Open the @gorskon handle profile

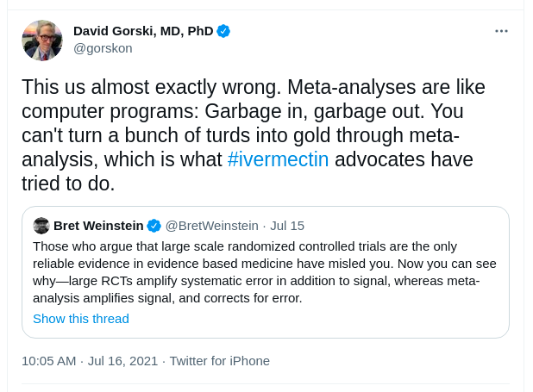tap(103, 48)
